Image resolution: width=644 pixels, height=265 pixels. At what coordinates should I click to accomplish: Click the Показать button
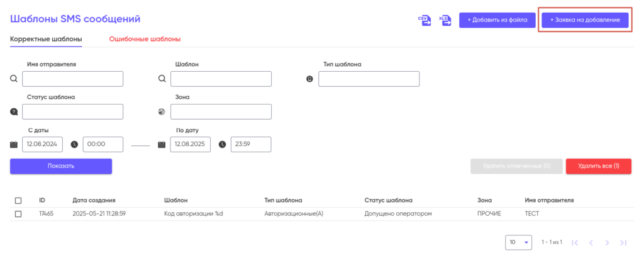click(x=61, y=166)
